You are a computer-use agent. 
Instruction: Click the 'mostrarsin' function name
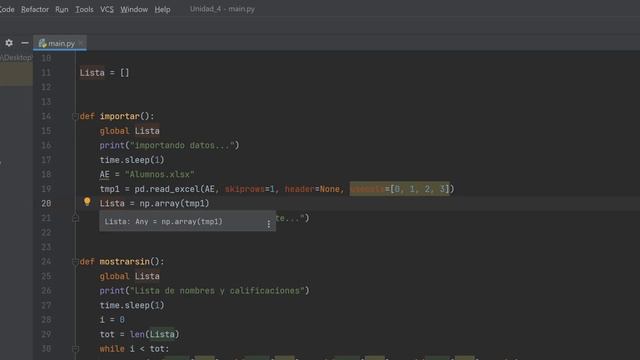(x=124, y=262)
